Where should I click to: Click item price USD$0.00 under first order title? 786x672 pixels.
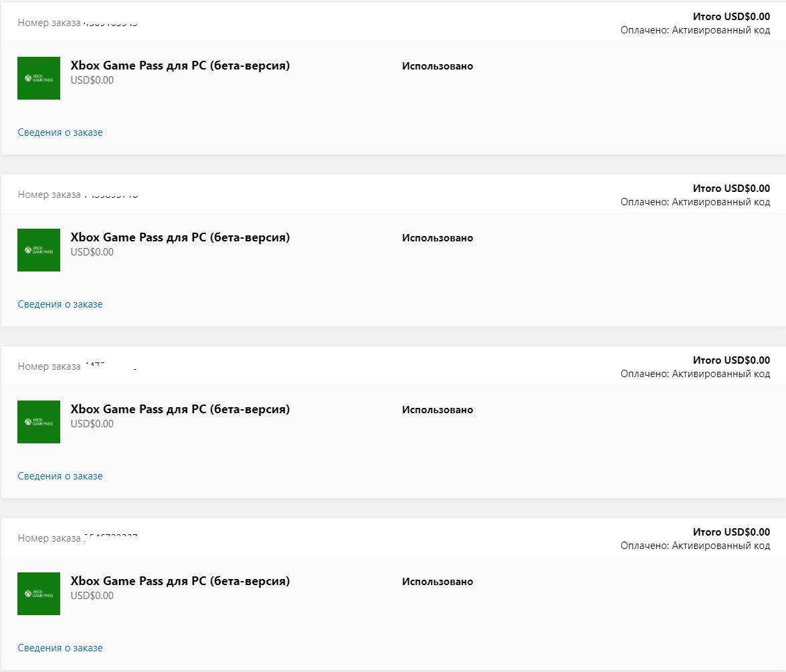(x=92, y=80)
